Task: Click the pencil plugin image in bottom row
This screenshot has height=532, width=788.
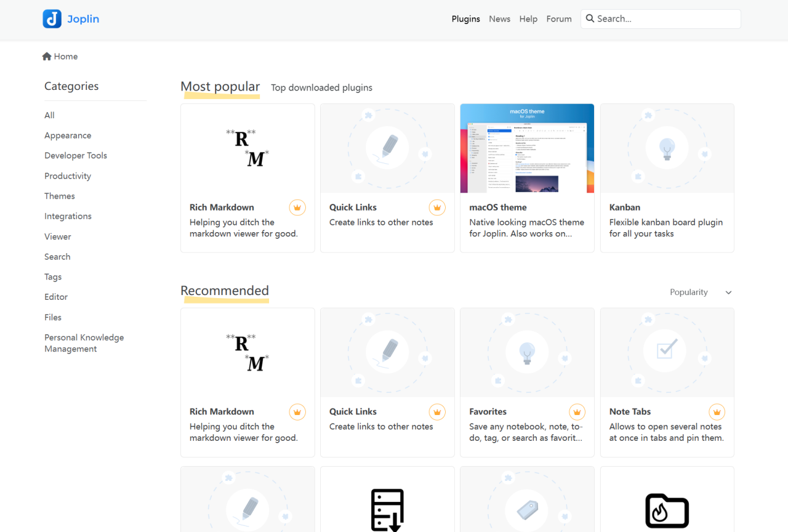Action: point(247,499)
